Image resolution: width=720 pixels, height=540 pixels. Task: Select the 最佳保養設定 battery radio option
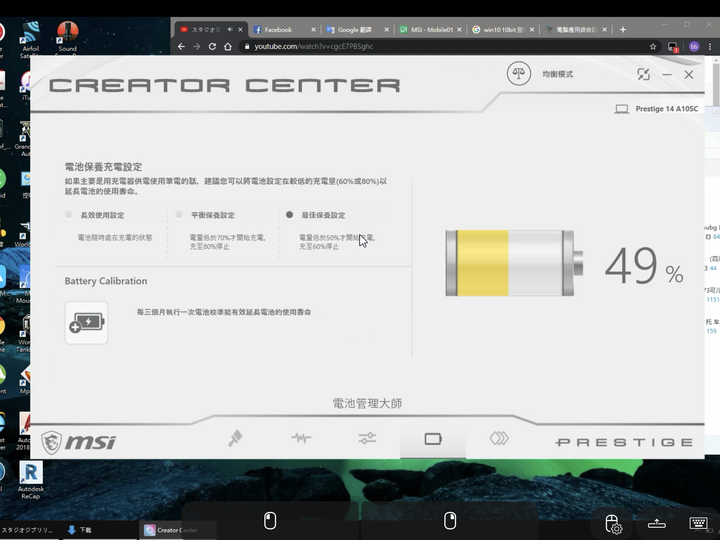[289, 214]
